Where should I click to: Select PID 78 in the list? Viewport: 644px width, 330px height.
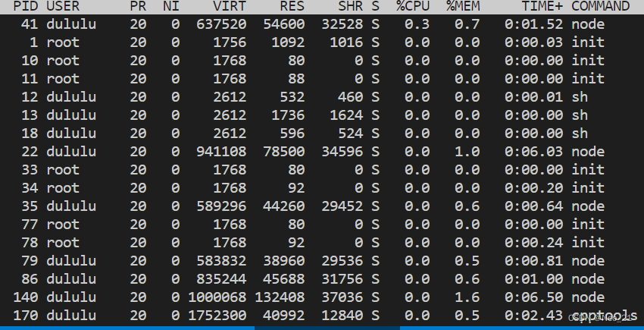pyautogui.click(x=30, y=242)
